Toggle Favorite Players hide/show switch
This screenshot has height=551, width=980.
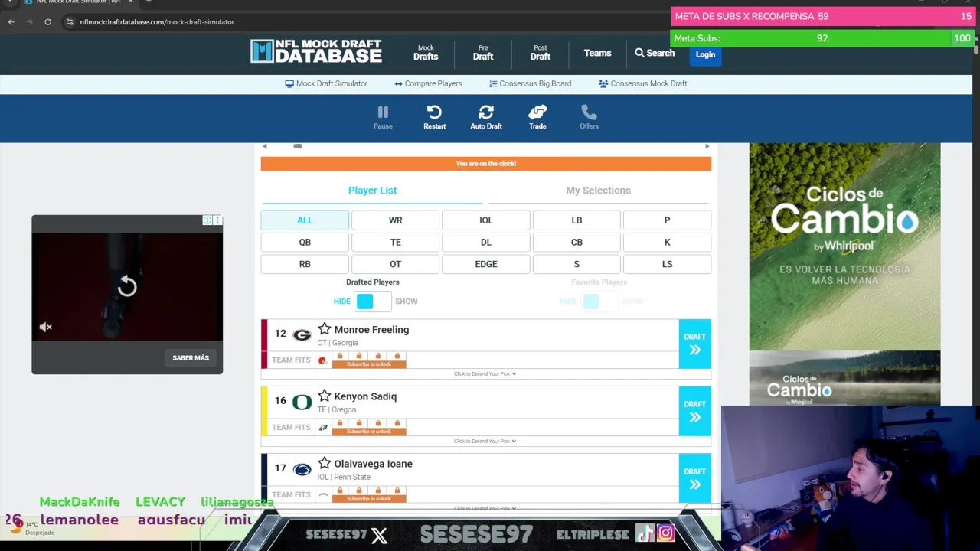[599, 301]
